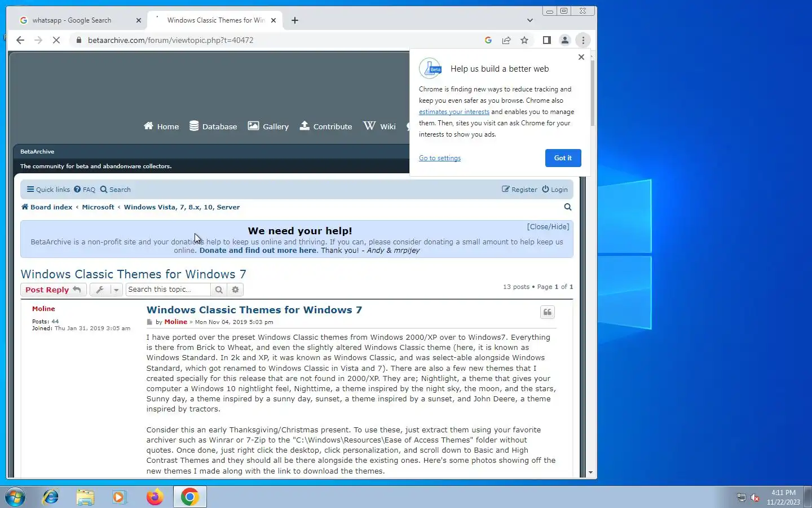Open the first post's title link

[x=254, y=310]
